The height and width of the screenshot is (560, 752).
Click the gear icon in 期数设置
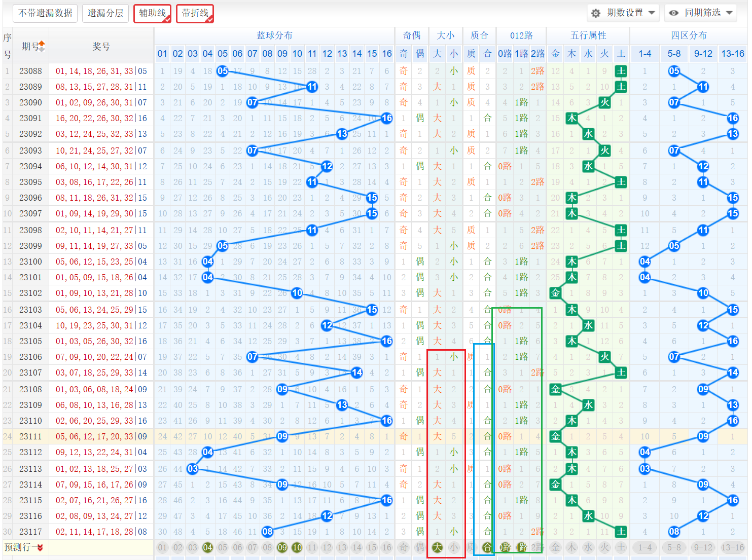pyautogui.click(x=596, y=13)
